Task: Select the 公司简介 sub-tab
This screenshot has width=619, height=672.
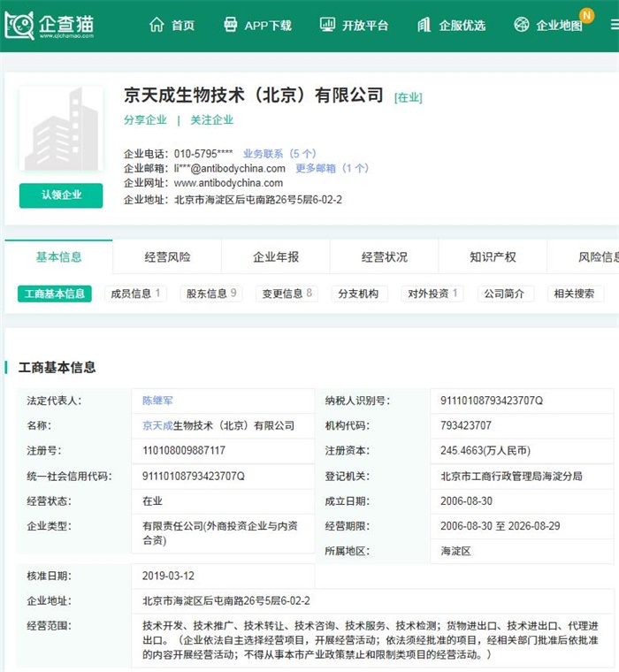Action: click(504, 294)
